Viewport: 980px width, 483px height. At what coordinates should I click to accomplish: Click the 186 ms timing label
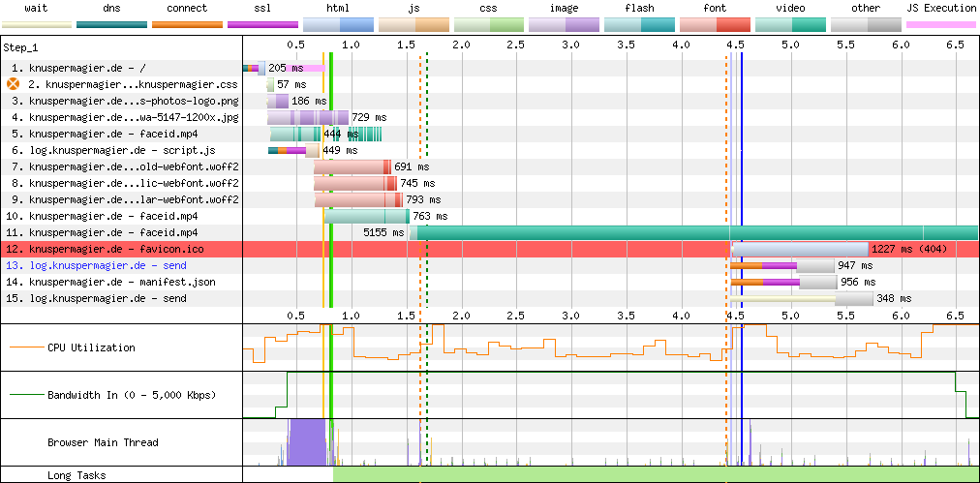[309, 101]
